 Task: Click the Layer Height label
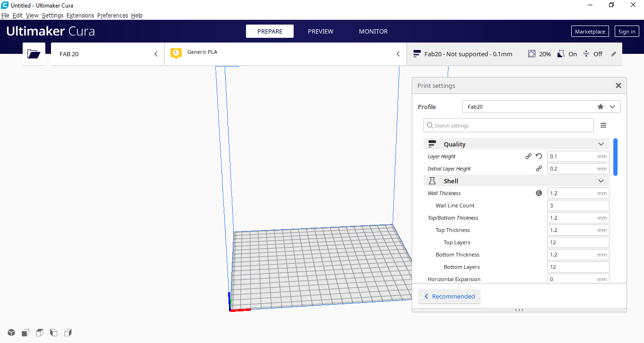[x=441, y=156]
